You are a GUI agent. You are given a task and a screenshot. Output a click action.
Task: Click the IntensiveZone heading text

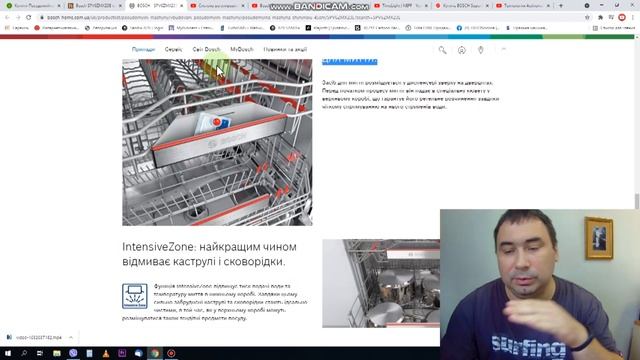[x=209, y=254]
